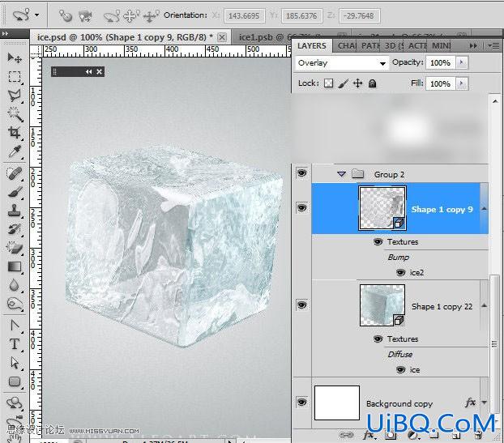Open the Layers panel options menu
The height and width of the screenshot is (443, 504).
coord(493,46)
